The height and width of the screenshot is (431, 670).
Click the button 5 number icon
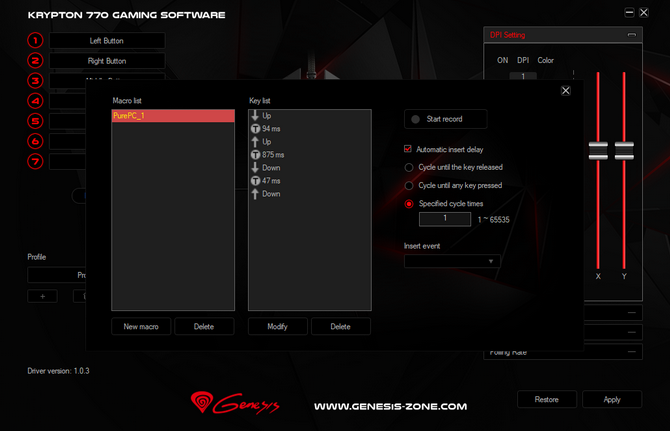point(35,121)
